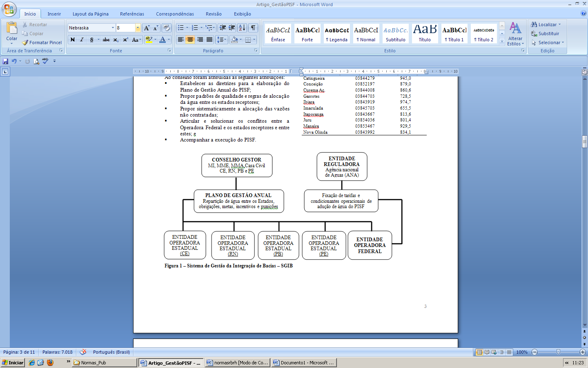Save document from Quick Access Toolbar

(5, 61)
